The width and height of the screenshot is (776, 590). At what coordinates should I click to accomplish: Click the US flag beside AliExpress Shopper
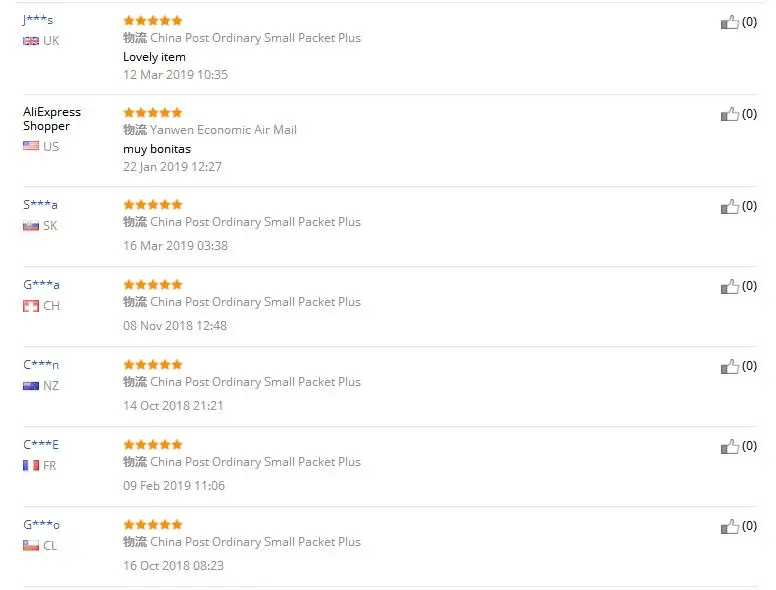(31, 146)
